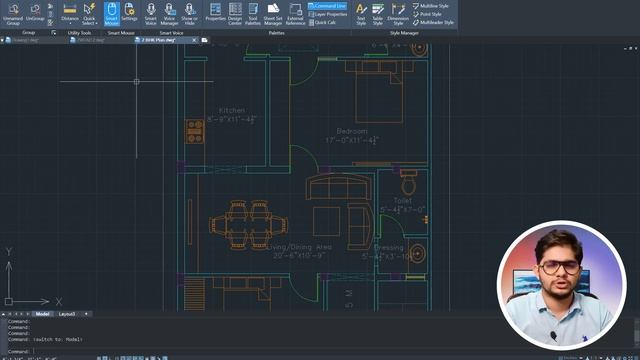The width and height of the screenshot is (640, 360).
Task: Select the Distance measuring tool
Action: [x=70, y=13]
